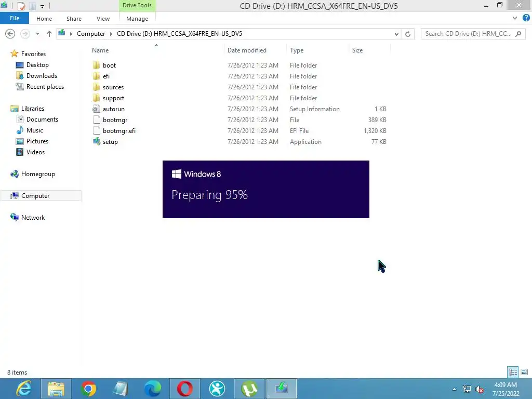532x399 pixels.
Task: Open Documents library
Action: (x=43, y=119)
